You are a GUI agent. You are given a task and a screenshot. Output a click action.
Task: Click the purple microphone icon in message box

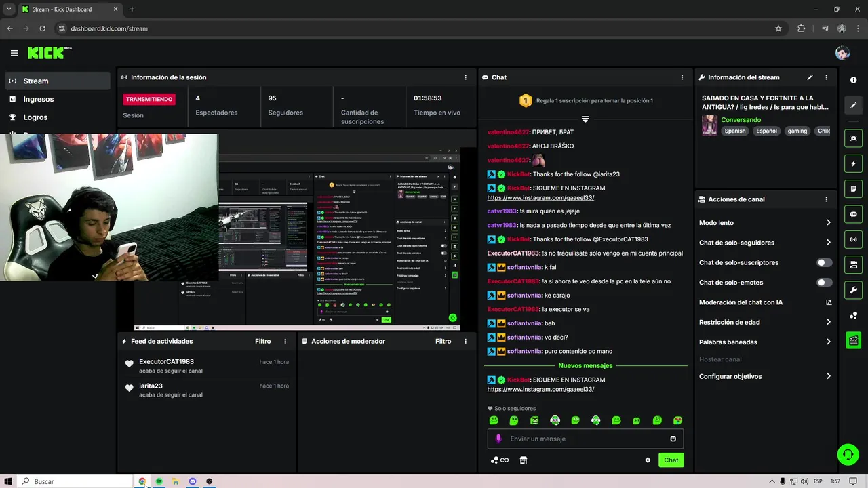tap(498, 439)
